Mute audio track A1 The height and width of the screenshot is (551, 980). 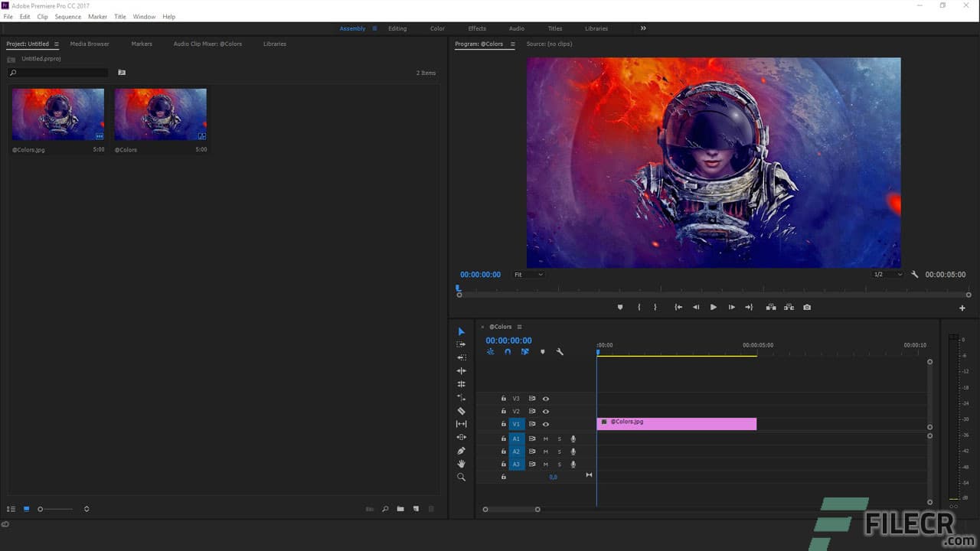[545, 439]
